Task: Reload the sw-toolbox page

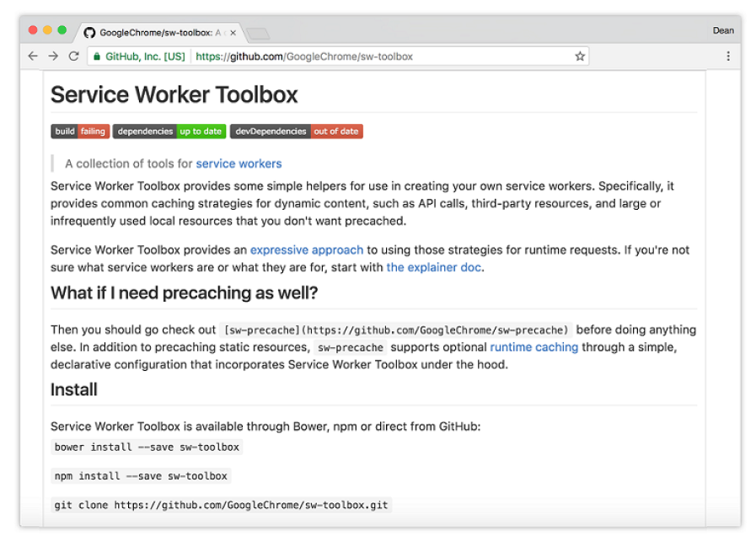Action: (74, 56)
